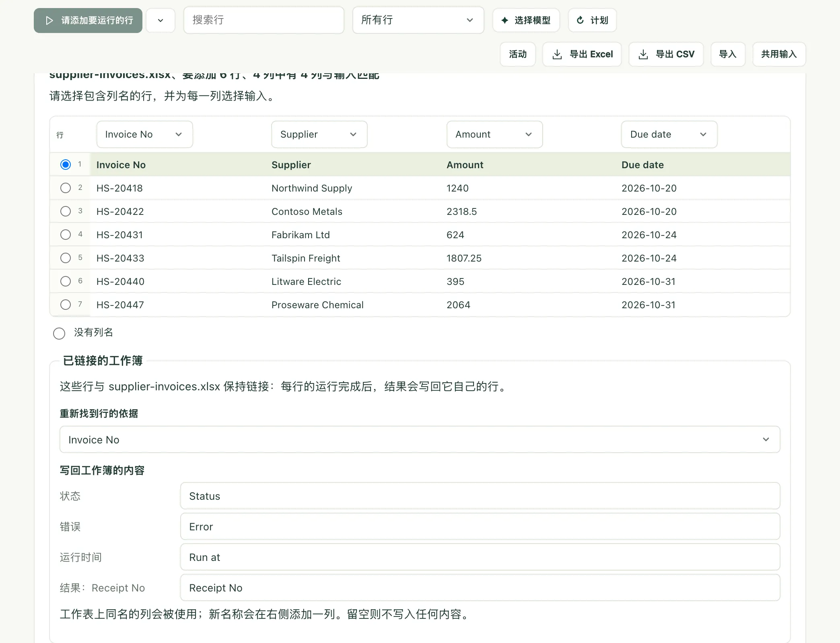Select radio for row HS-20440
Viewport: 840px width, 643px height.
[66, 281]
